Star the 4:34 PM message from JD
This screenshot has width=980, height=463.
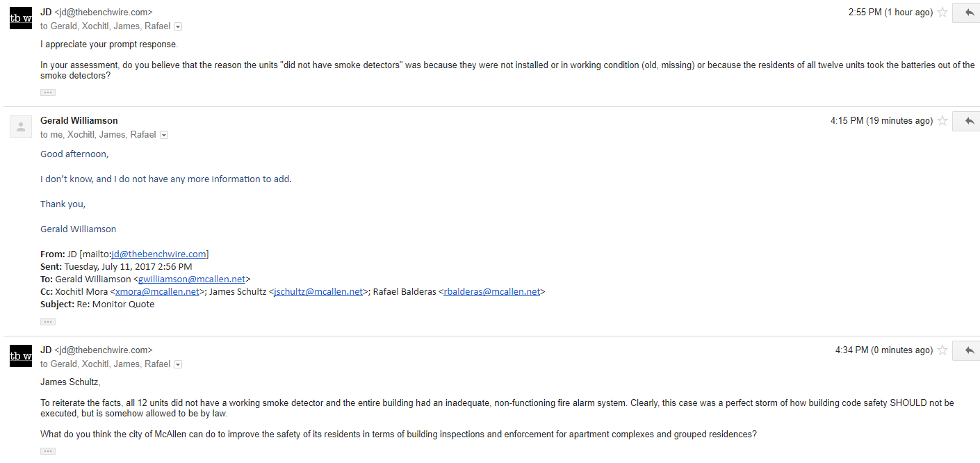click(x=942, y=350)
